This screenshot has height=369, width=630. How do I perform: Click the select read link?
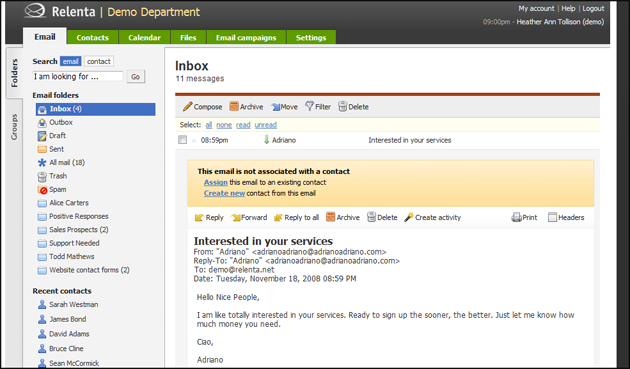tap(243, 125)
